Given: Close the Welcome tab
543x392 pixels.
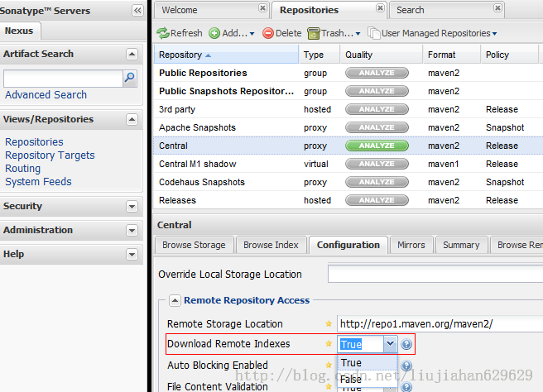Looking at the screenshot, I should [263, 8].
